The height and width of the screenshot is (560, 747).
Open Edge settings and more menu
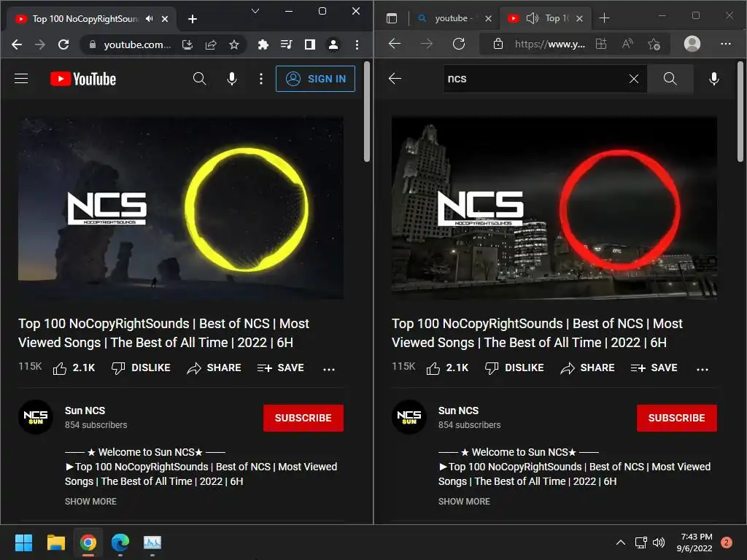click(726, 44)
